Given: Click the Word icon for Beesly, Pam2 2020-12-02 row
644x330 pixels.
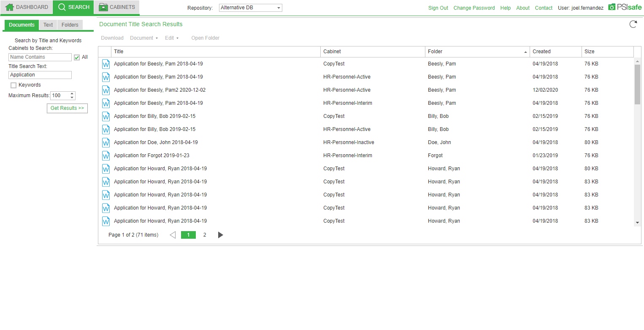Looking at the screenshot, I should [x=106, y=90].
